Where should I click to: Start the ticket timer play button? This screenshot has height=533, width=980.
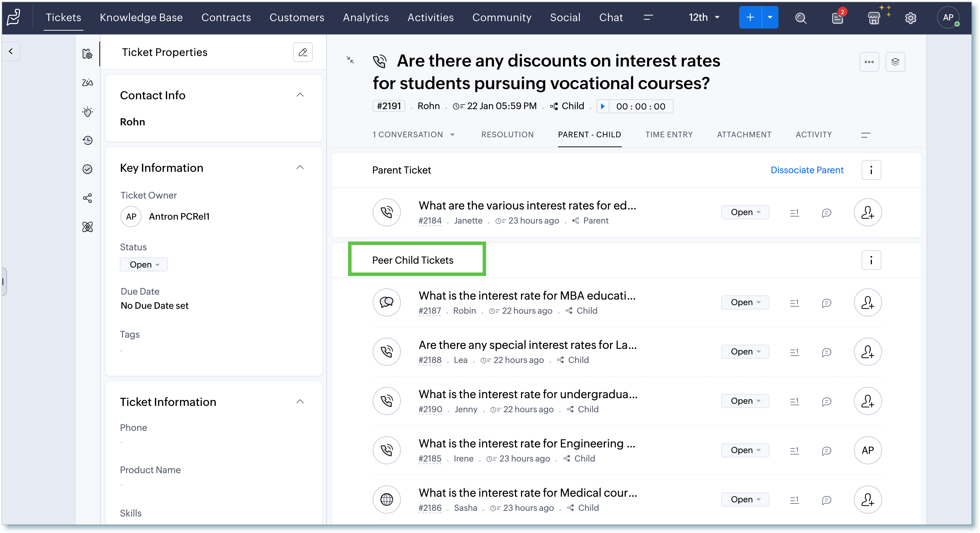click(603, 106)
